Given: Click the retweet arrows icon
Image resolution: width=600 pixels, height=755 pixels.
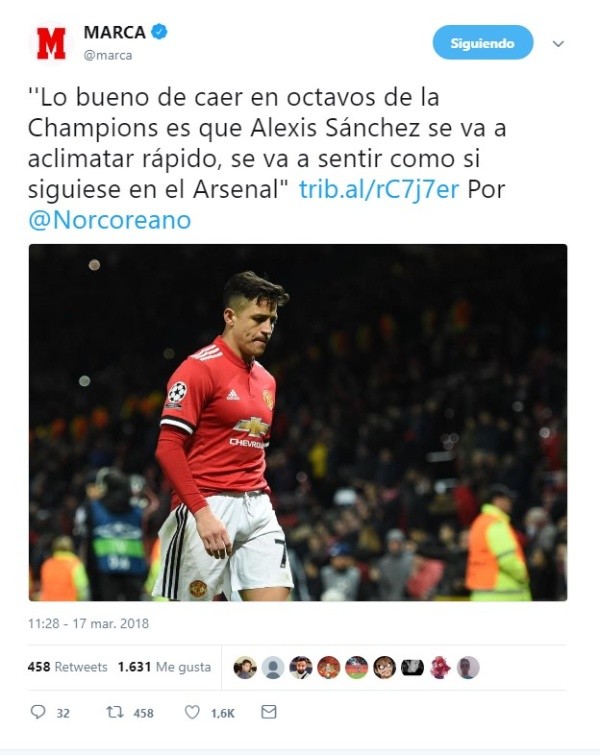Looking at the screenshot, I should (115, 712).
